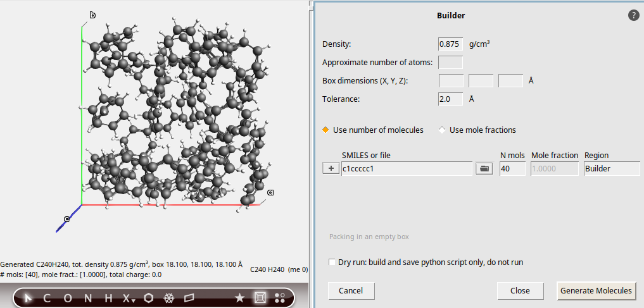This screenshot has height=308, width=644.
Task: Click the snowflake freeze icon
Action: click(x=169, y=298)
